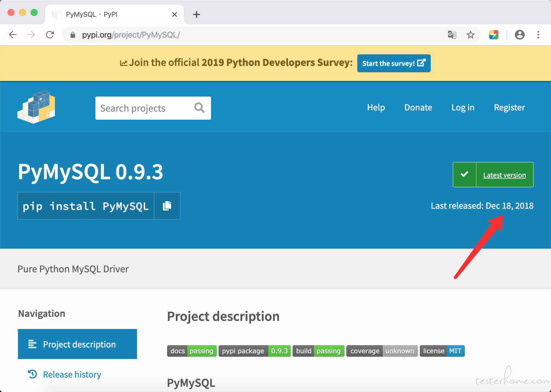Click the browser back arrow
551x392 pixels.
pyautogui.click(x=13, y=35)
